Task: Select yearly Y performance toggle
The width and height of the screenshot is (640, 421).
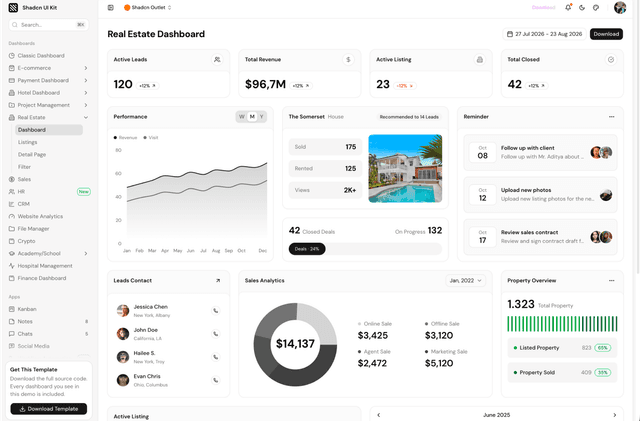Action: pos(262,117)
